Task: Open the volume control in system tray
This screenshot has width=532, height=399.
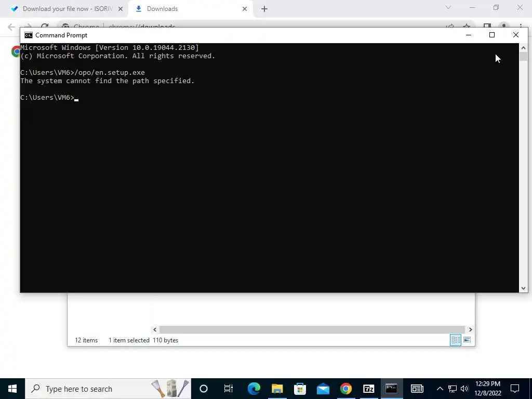Action: pyautogui.click(x=464, y=389)
